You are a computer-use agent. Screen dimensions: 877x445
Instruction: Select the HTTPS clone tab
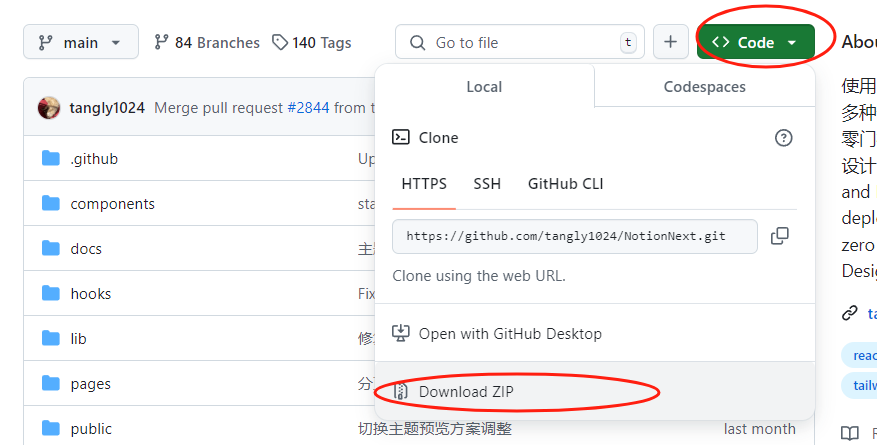pos(424,184)
